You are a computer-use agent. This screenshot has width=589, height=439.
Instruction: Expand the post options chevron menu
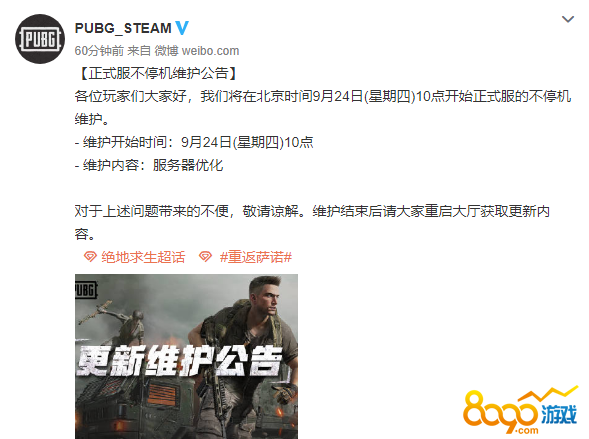pos(568,19)
